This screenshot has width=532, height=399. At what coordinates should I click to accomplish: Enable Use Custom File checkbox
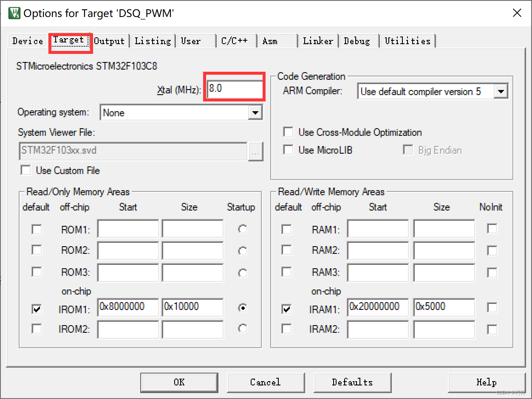coord(26,170)
